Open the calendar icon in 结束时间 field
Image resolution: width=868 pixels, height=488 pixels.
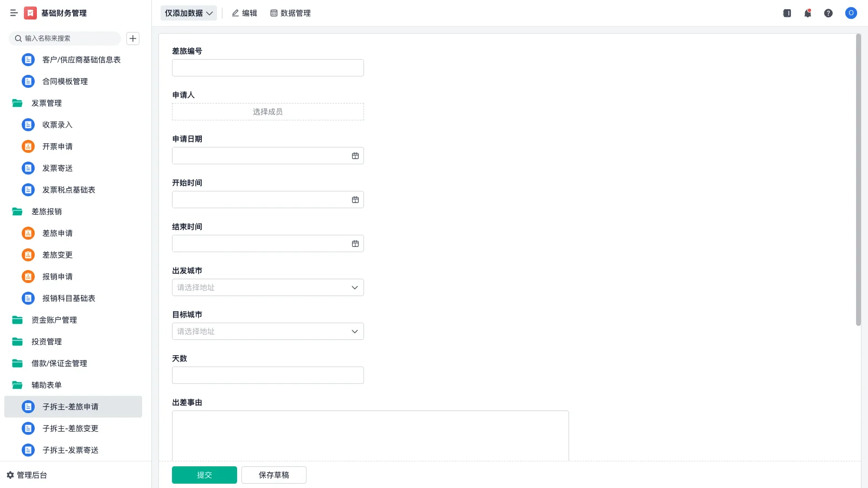pyautogui.click(x=355, y=244)
